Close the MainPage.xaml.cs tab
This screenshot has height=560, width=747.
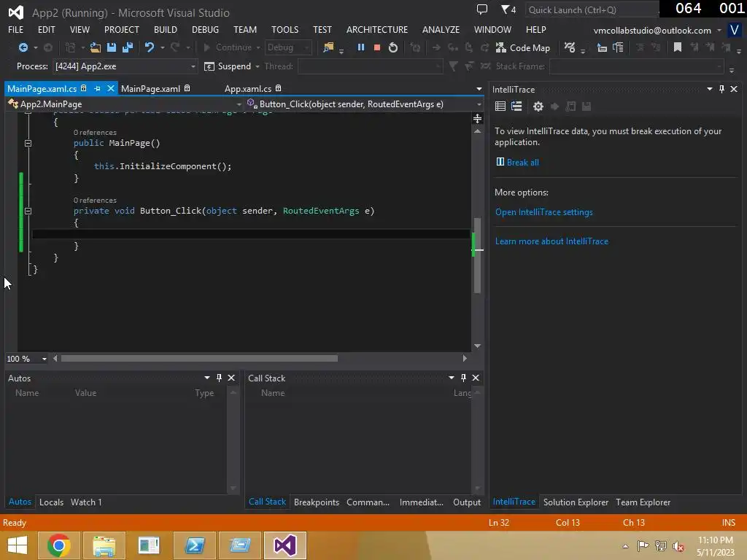111,88
